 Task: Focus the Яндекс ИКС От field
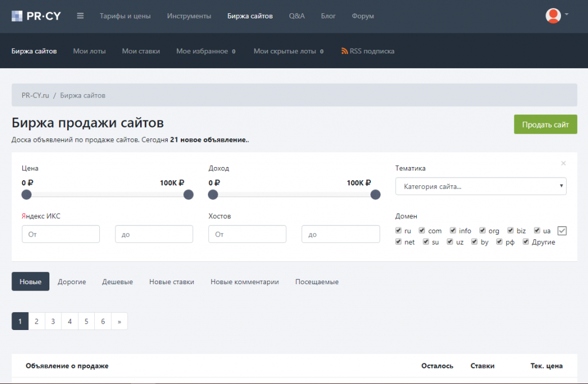pyautogui.click(x=61, y=234)
